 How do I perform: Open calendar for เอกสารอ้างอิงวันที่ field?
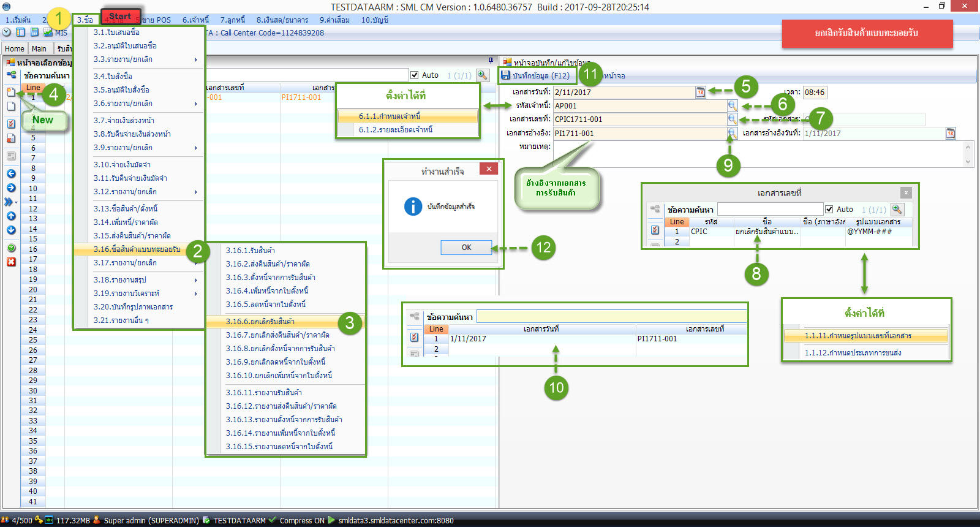(951, 133)
